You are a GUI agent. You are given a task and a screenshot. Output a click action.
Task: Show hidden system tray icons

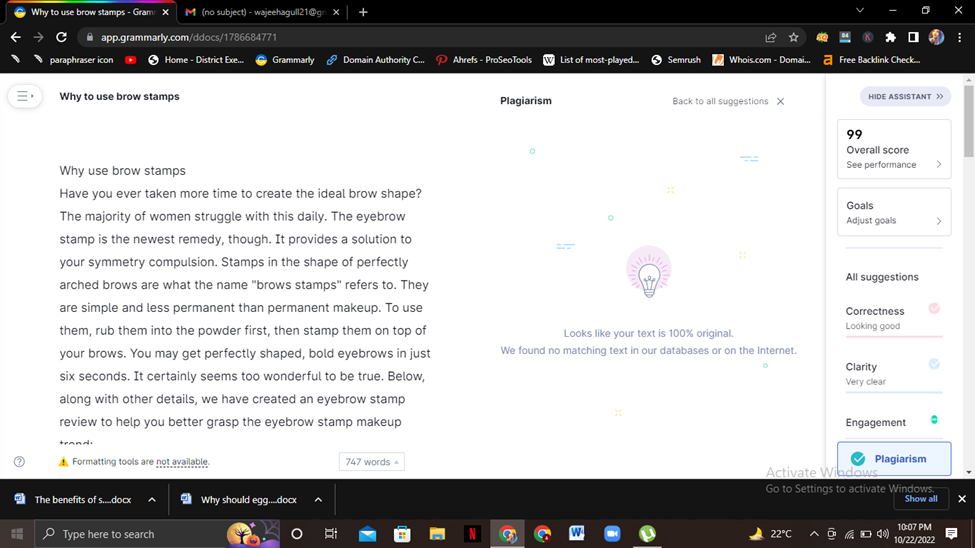(x=814, y=534)
